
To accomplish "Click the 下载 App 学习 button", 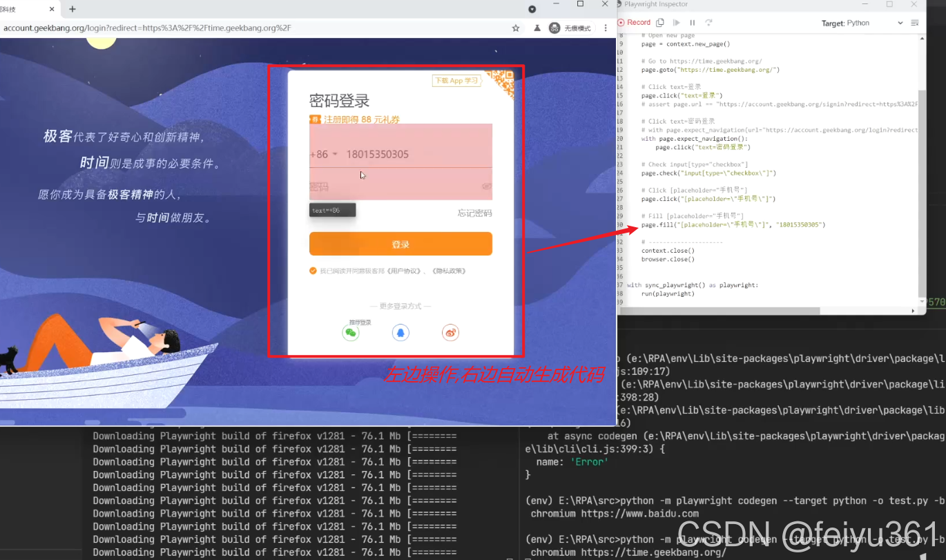I will [456, 81].
